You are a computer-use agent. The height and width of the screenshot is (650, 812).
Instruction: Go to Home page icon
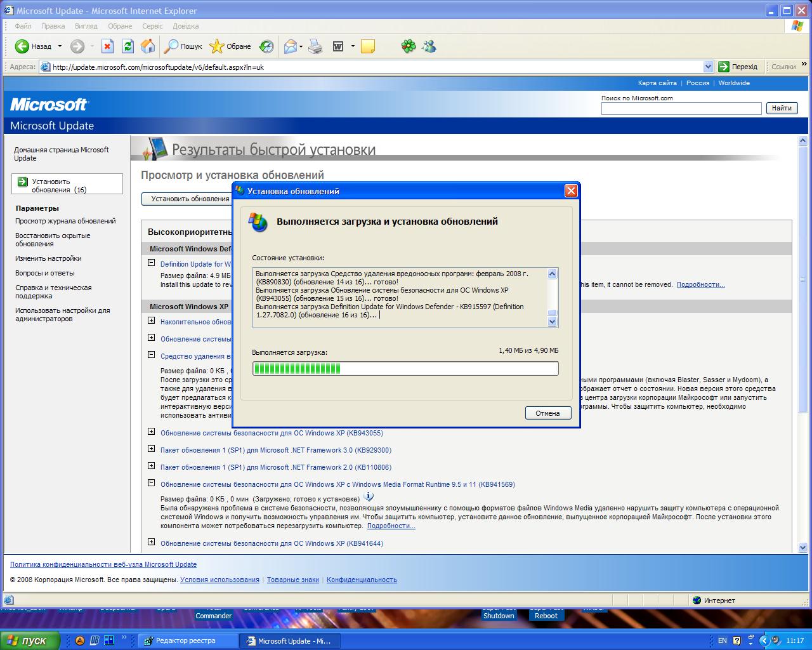tap(148, 46)
